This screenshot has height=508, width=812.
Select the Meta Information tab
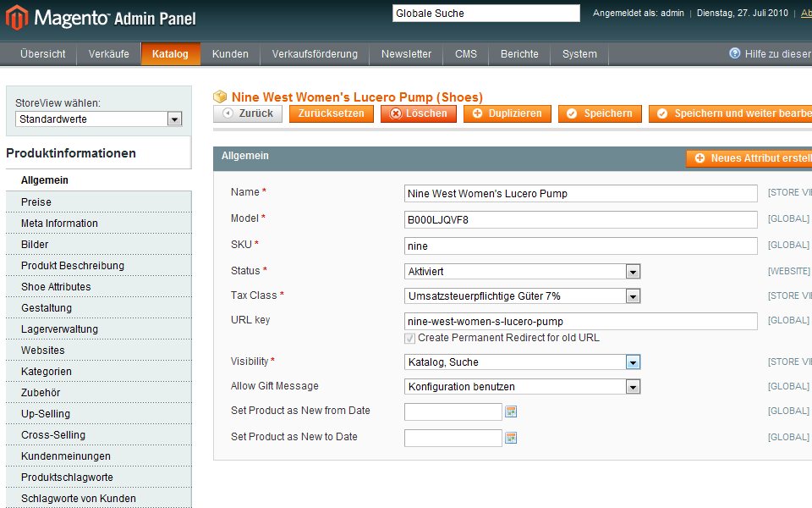98,223
